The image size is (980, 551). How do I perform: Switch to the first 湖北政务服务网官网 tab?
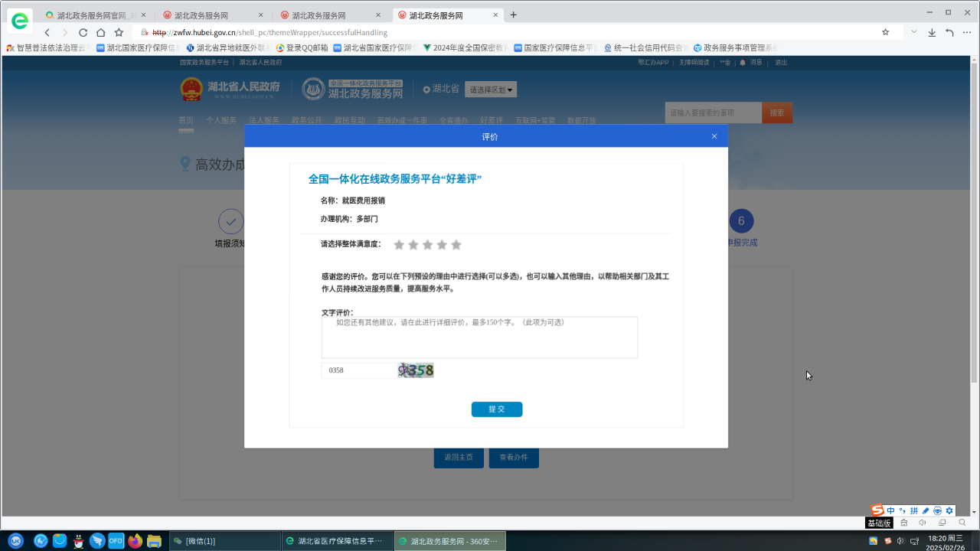[90, 15]
